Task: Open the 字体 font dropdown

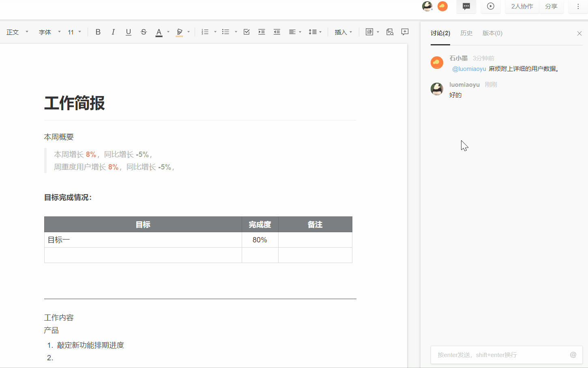Action: (49, 32)
